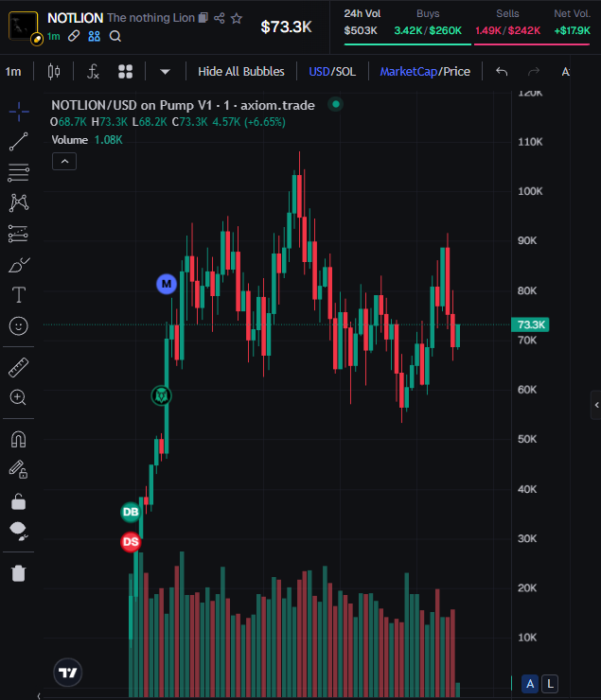Expand the right side panel arrow

point(596,405)
